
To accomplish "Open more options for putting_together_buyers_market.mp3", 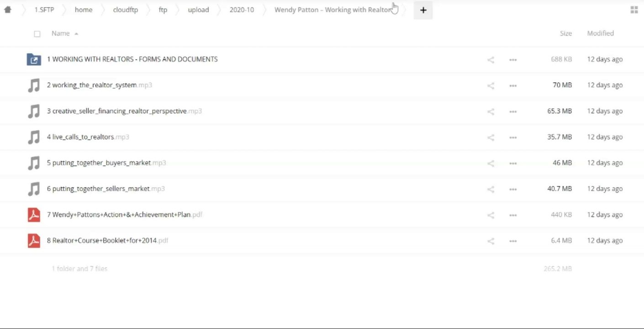I will [513, 163].
